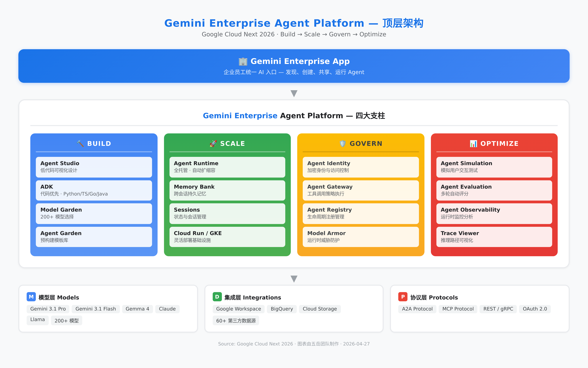Click the blue M badge for Models
The image size is (588, 368).
tap(31, 297)
